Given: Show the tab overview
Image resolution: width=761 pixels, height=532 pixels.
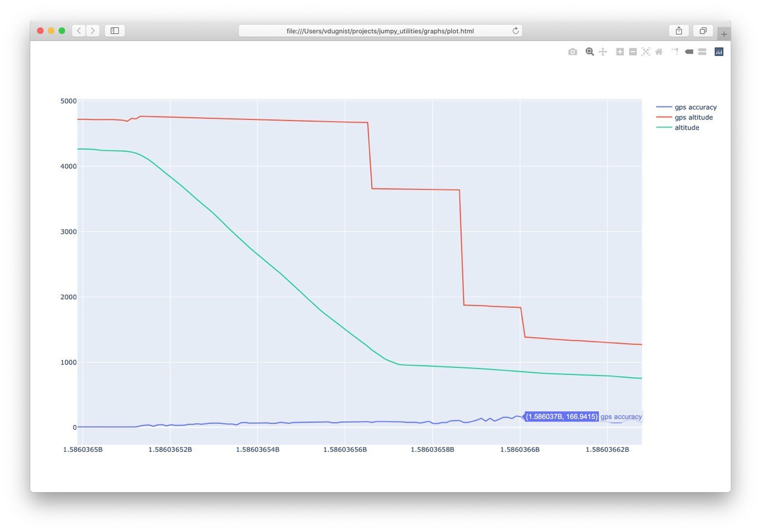Looking at the screenshot, I should 703,31.
